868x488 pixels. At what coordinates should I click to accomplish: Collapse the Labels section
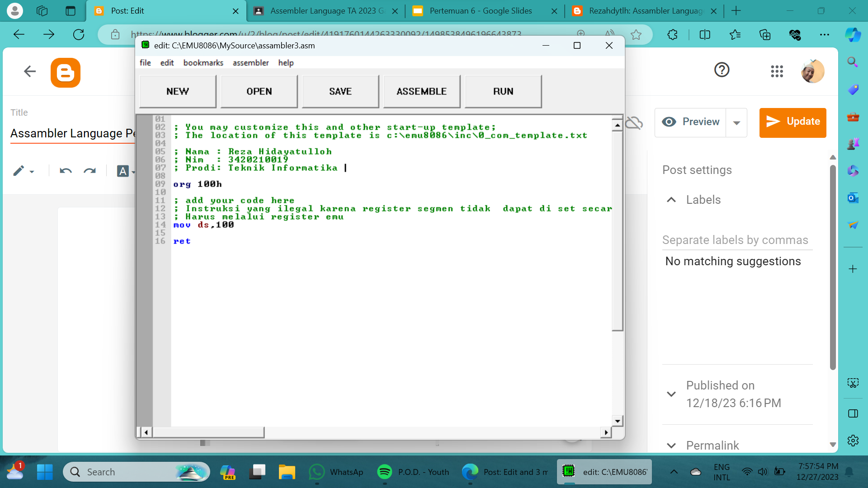[x=672, y=200]
